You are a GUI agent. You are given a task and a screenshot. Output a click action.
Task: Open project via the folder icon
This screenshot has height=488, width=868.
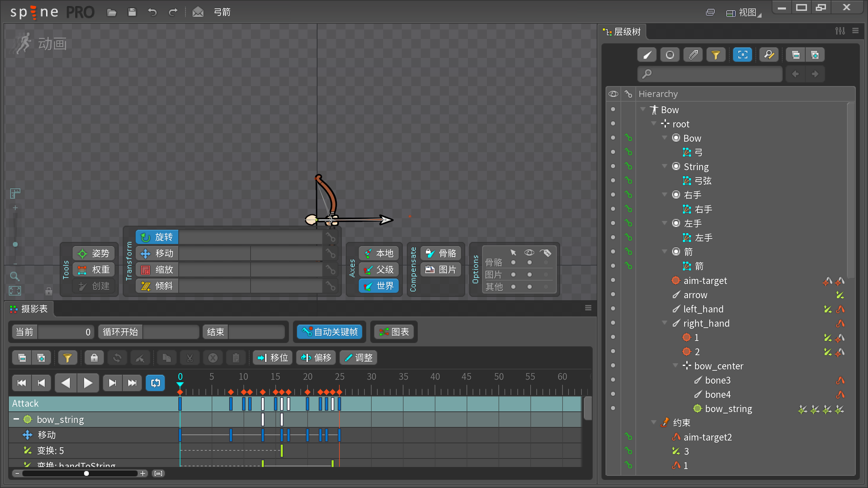tap(112, 13)
